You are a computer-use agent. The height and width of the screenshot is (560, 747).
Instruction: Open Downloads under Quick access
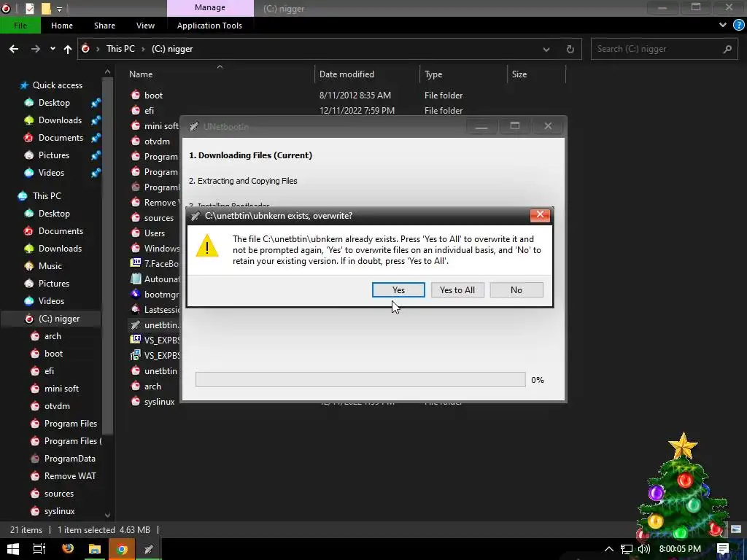[x=60, y=120]
